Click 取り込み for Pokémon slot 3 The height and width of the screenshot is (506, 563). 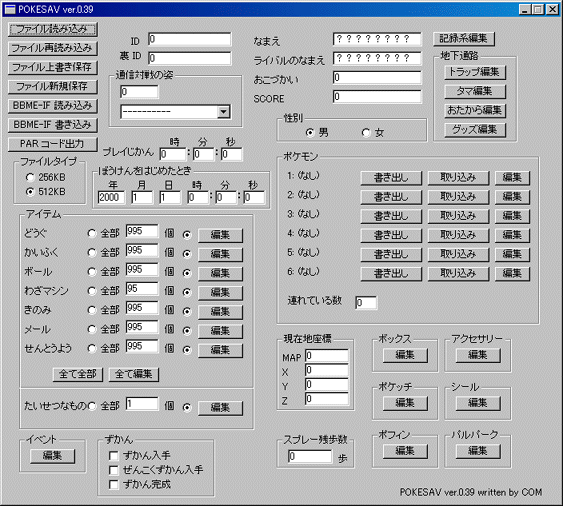tap(458, 216)
